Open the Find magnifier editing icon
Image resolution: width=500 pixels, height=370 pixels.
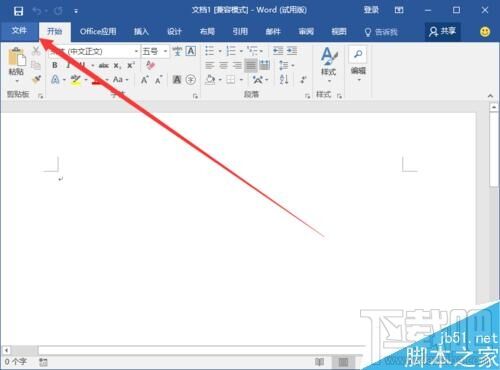358,54
